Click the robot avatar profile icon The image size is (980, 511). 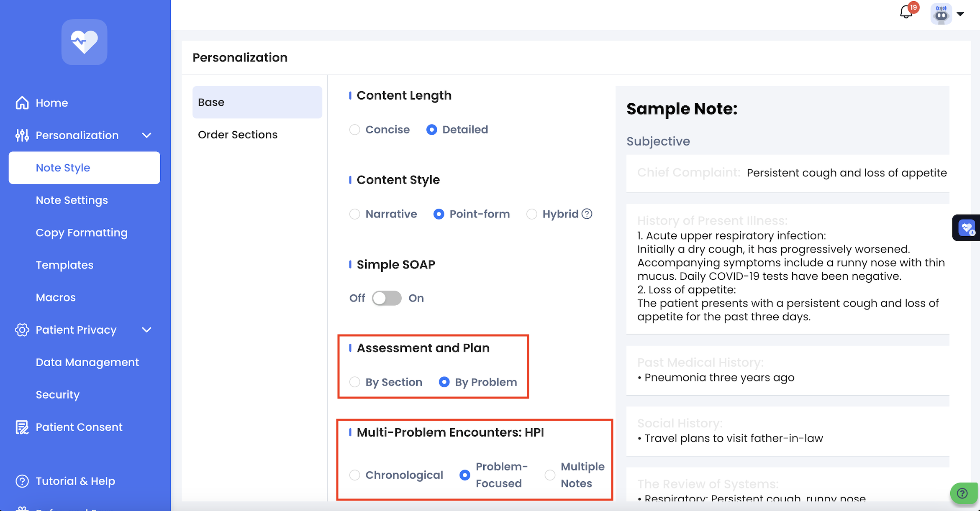click(941, 14)
